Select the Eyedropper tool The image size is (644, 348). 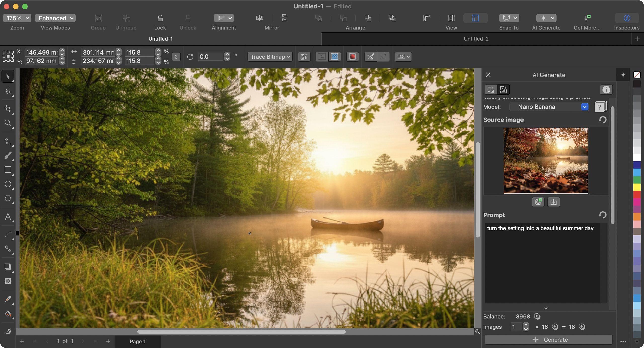coord(8,299)
